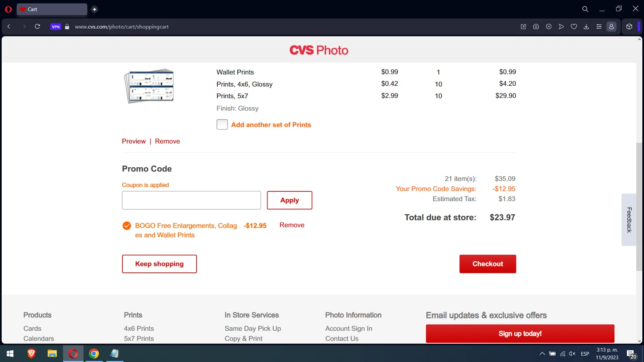Click the BOGO Free Enlargements coupon text
Viewport: 644px width, 362px height.
(x=186, y=230)
